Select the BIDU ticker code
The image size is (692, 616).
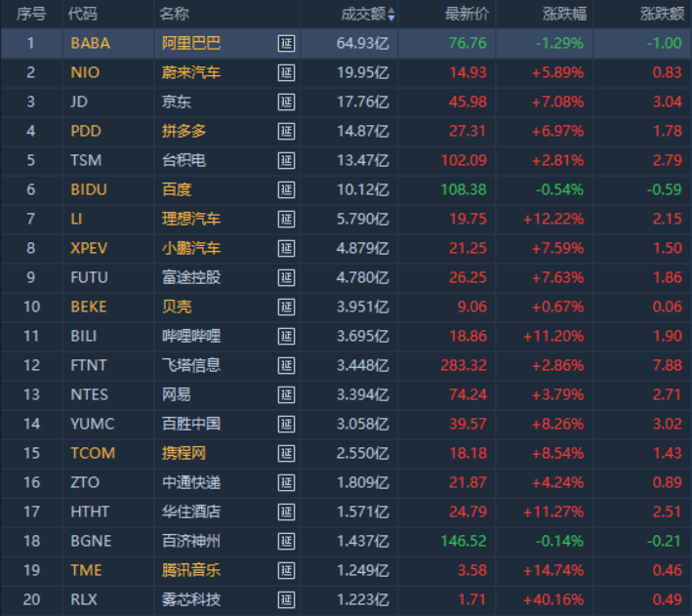click(89, 190)
